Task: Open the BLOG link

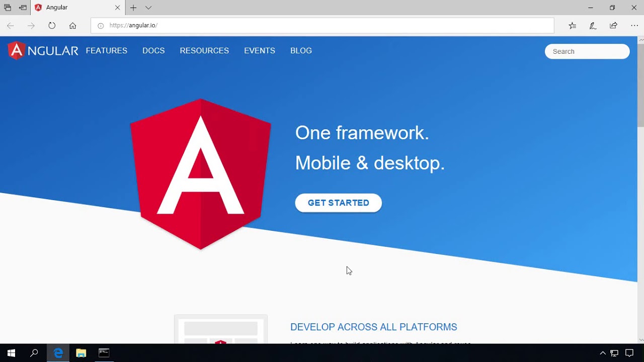Action: pyautogui.click(x=301, y=51)
